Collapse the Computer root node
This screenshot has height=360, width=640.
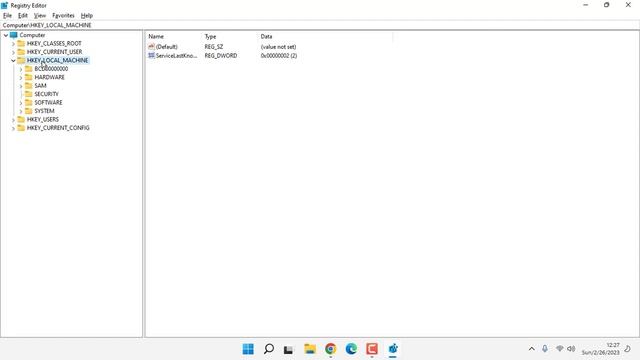point(6,35)
